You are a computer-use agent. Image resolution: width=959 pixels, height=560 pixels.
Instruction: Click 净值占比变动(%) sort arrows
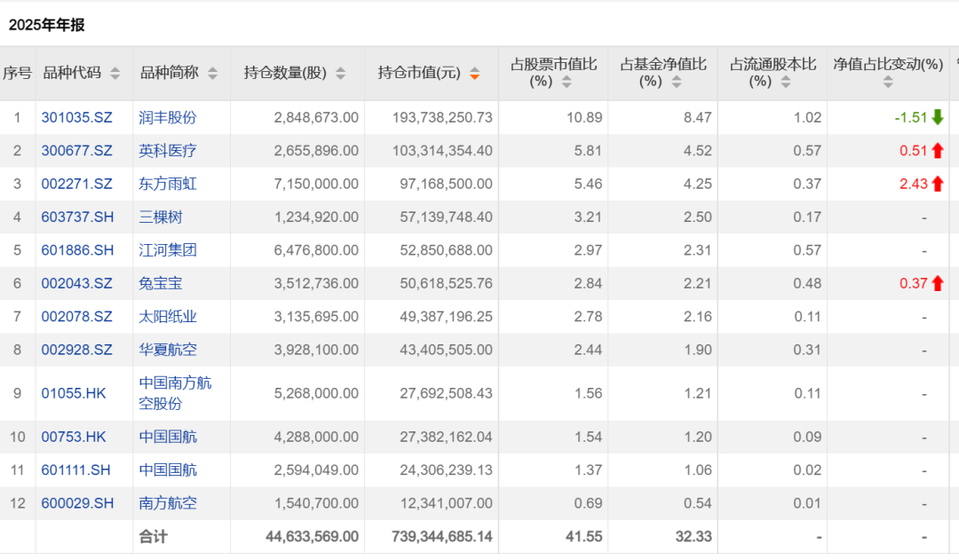click(888, 83)
